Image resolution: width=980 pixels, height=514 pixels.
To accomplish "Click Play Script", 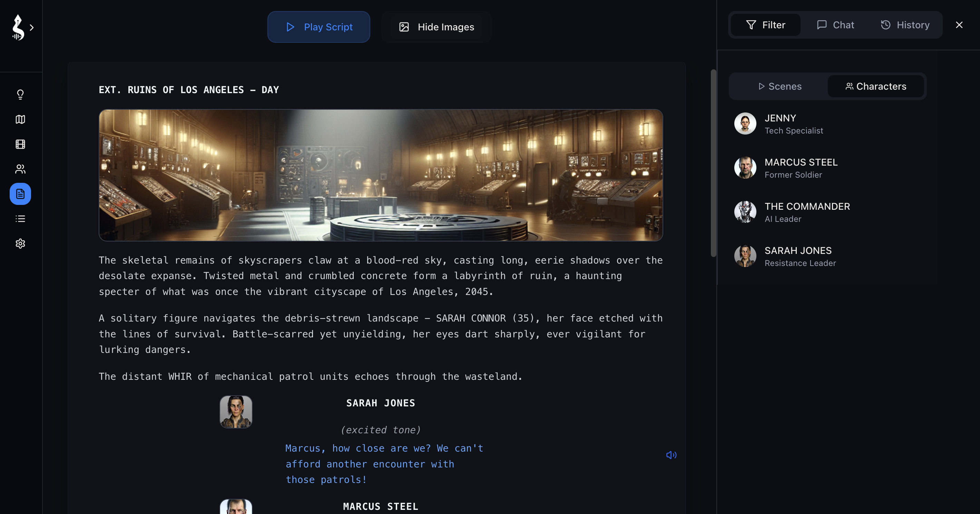I will (319, 27).
